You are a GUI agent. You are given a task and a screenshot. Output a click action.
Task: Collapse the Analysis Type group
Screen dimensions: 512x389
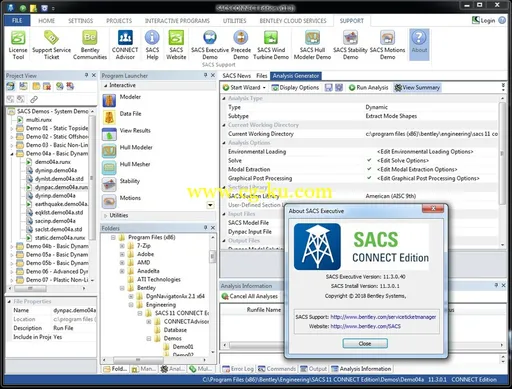point(224,98)
